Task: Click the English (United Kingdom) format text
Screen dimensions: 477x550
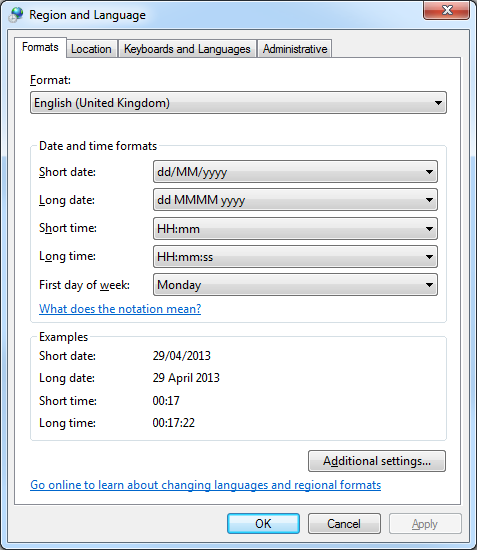Action: [x=102, y=103]
